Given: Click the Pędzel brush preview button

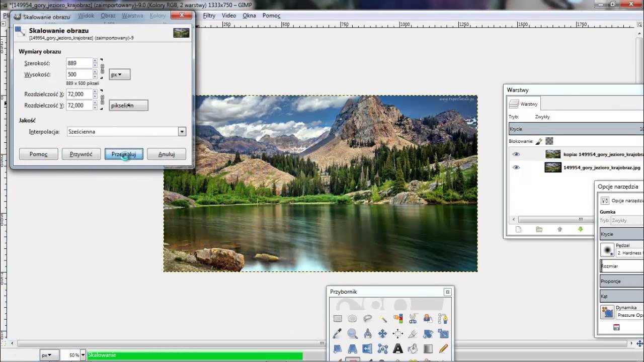Looking at the screenshot, I should coord(607,249).
